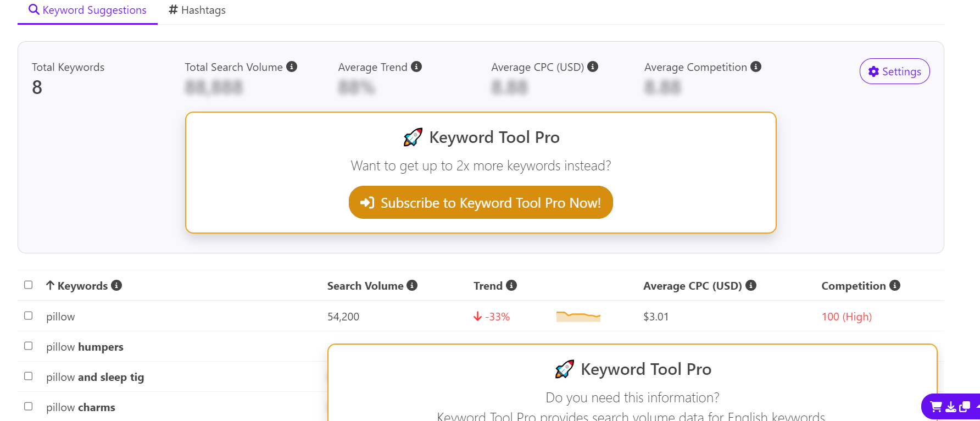Sort by the Trend column header
The height and width of the screenshot is (421, 980).
coord(488,286)
